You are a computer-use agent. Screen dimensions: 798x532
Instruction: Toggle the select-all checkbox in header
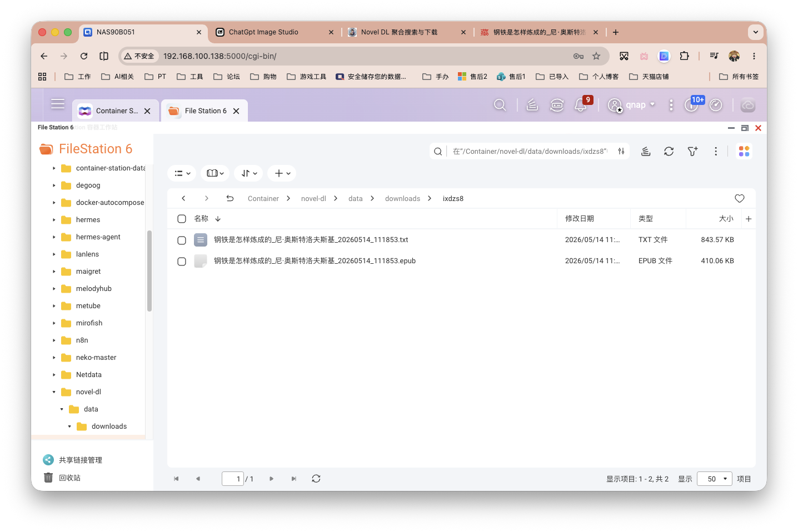(x=182, y=219)
